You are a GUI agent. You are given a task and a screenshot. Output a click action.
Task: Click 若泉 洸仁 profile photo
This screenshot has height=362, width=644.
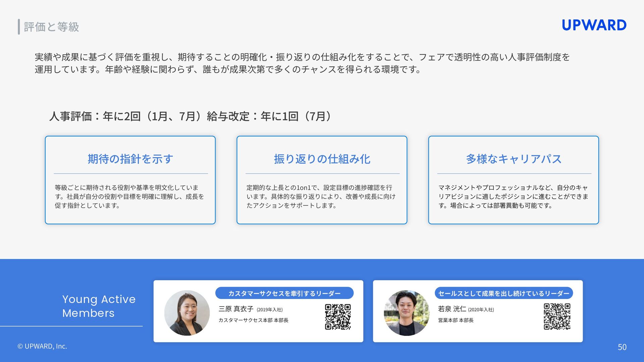pos(407,313)
